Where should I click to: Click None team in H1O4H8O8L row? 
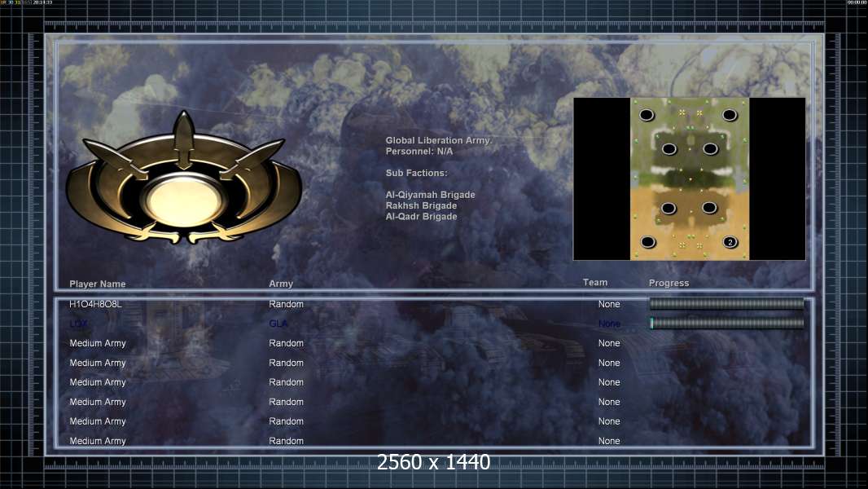tap(609, 304)
